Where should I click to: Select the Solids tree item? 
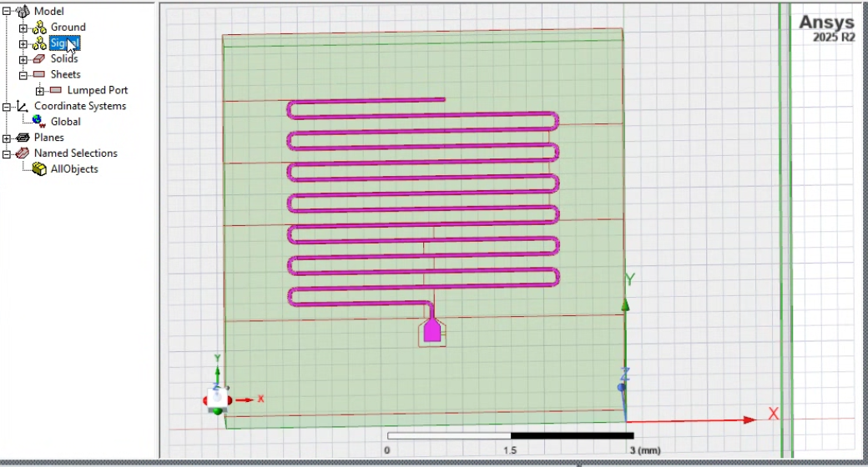(x=64, y=58)
